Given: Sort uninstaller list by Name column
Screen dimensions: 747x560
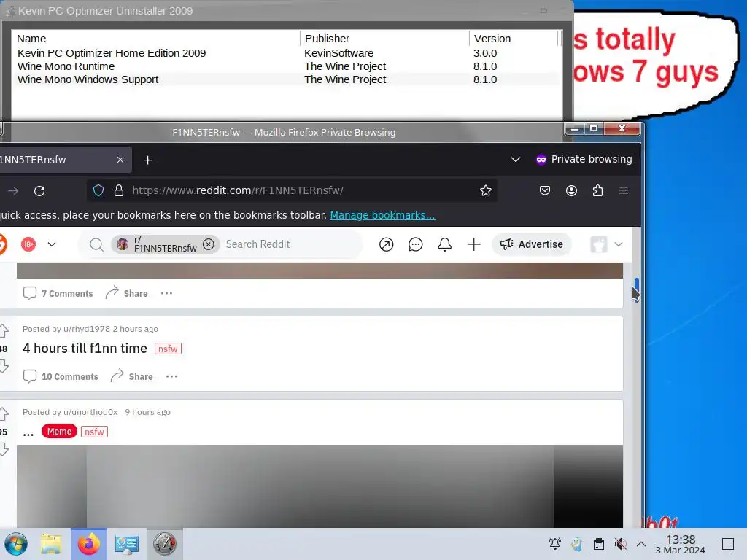Looking at the screenshot, I should pos(156,39).
